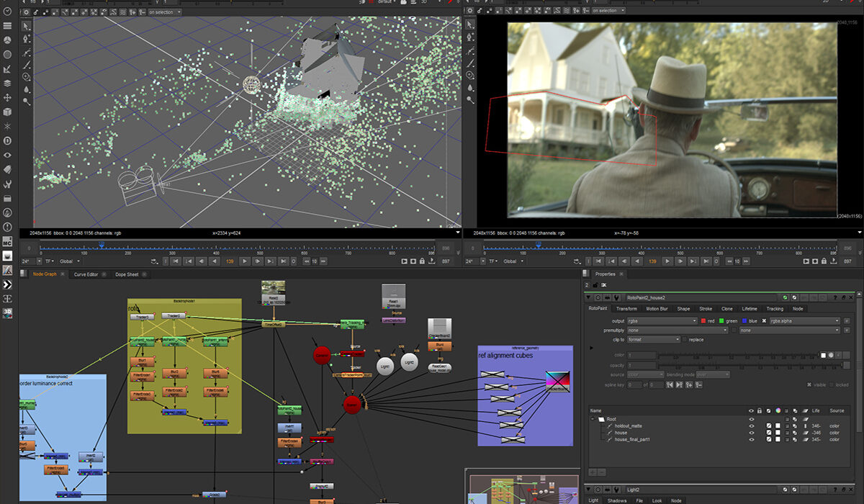Toggle visibility eye for house shape
864x504 pixels.
[x=751, y=433]
